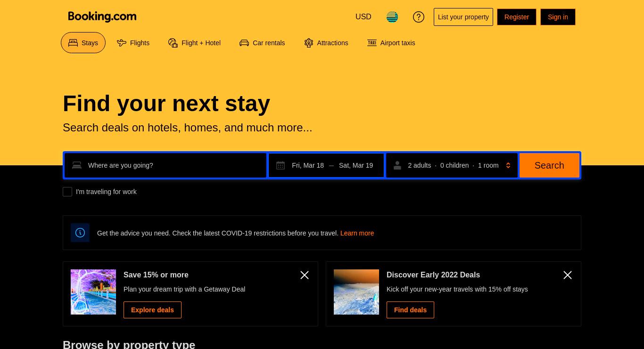This screenshot has width=644, height=349.
Task: Click the Save 15% or more heading
Action: 156,275
